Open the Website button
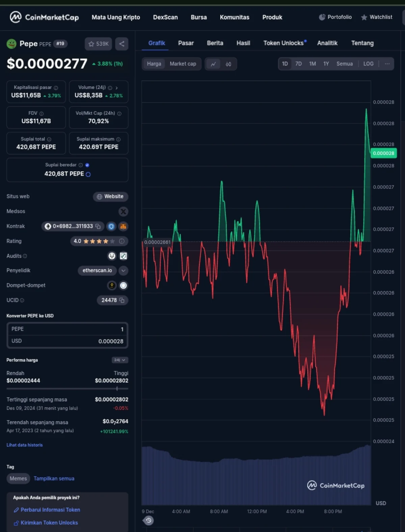 (110, 197)
